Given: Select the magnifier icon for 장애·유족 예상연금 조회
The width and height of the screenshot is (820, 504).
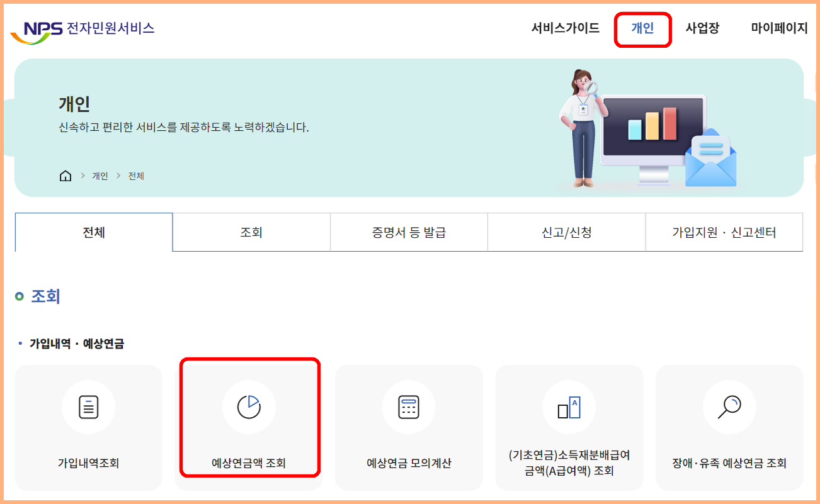Looking at the screenshot, I should pyautogui.click(x=729, y=406).
